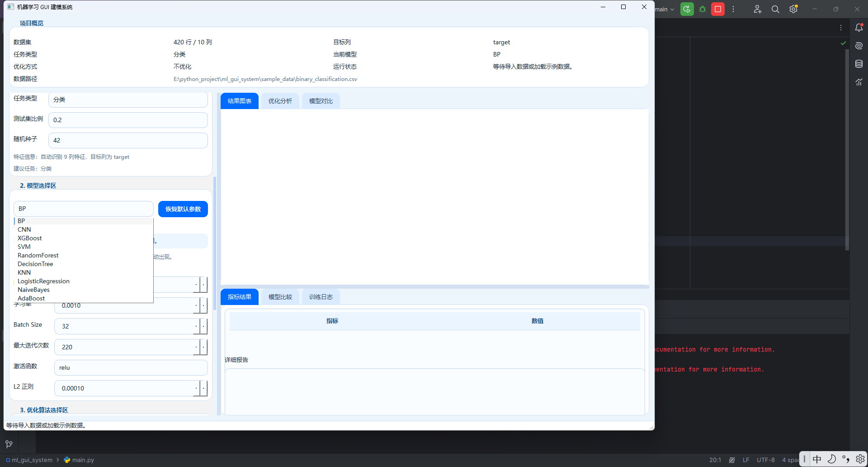Pick KNN from the model list
This screenshot has width=868, height=467.
coord(84,272)
